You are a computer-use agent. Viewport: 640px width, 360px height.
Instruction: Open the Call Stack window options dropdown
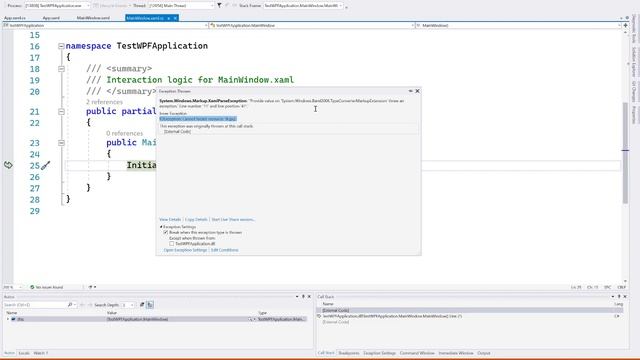[613, 297]
